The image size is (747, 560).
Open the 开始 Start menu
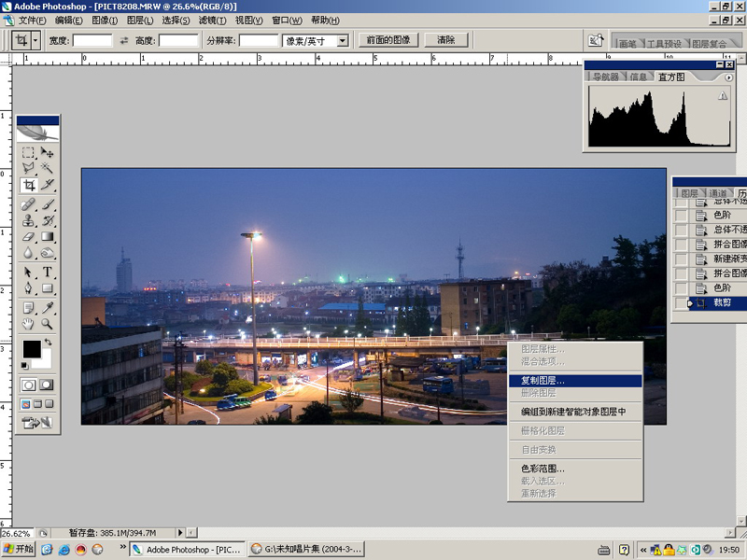point(19,549)
